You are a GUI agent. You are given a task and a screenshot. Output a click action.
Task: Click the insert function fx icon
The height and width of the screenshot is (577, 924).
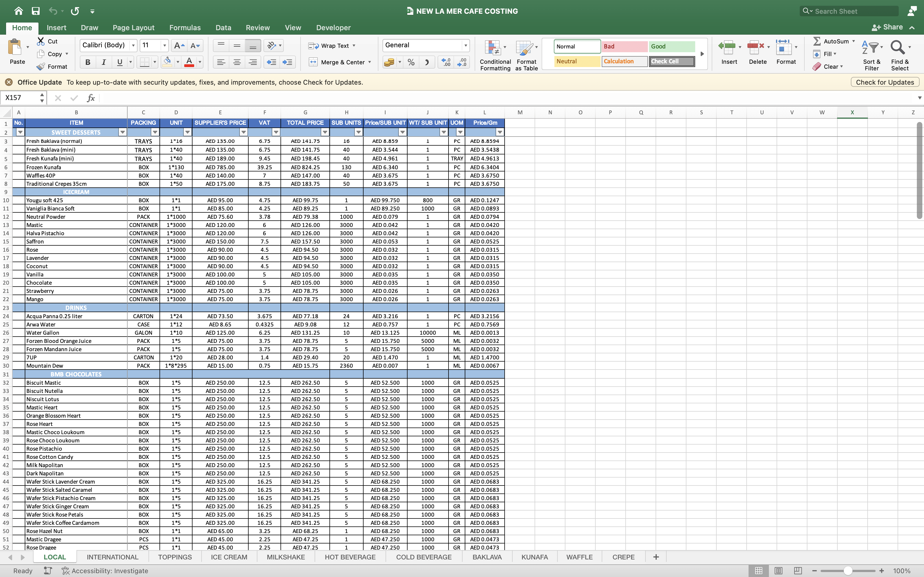pyautogui.click(x=91, y=98)
